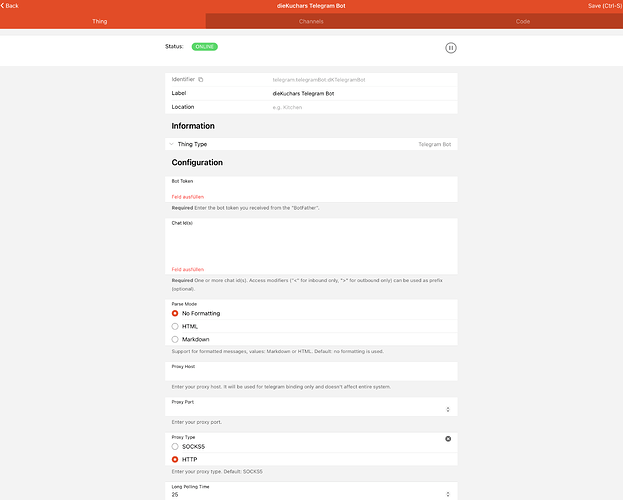This screenshot has height=500, width=623.
Task: Click the 'Telegram Bot' thing type value
Action: pos(435,144)
